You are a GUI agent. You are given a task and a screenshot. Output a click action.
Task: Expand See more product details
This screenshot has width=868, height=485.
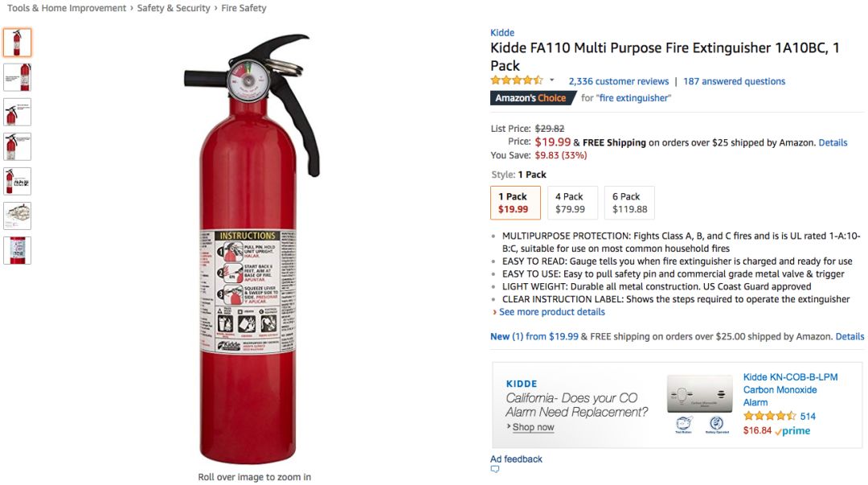click(551, 312)
